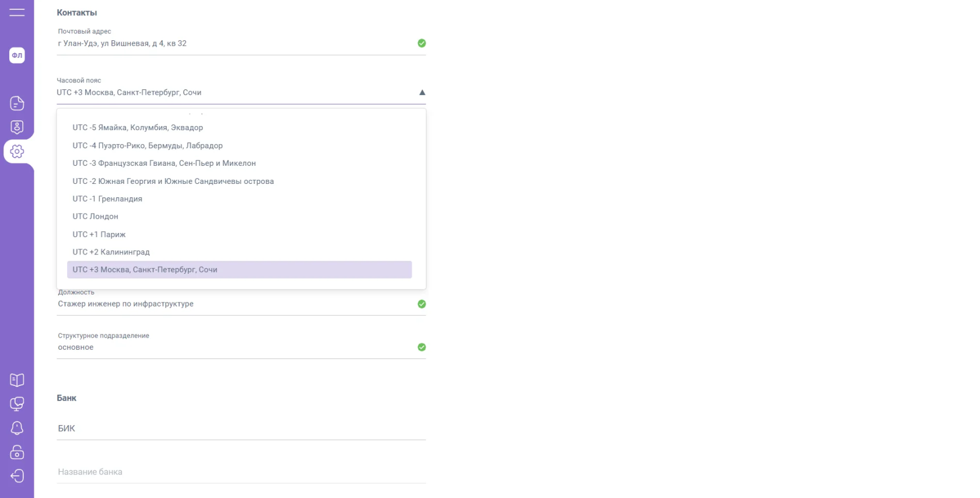
Task: Open the ID badge section in the sidebar
Action: click(17, 127)
